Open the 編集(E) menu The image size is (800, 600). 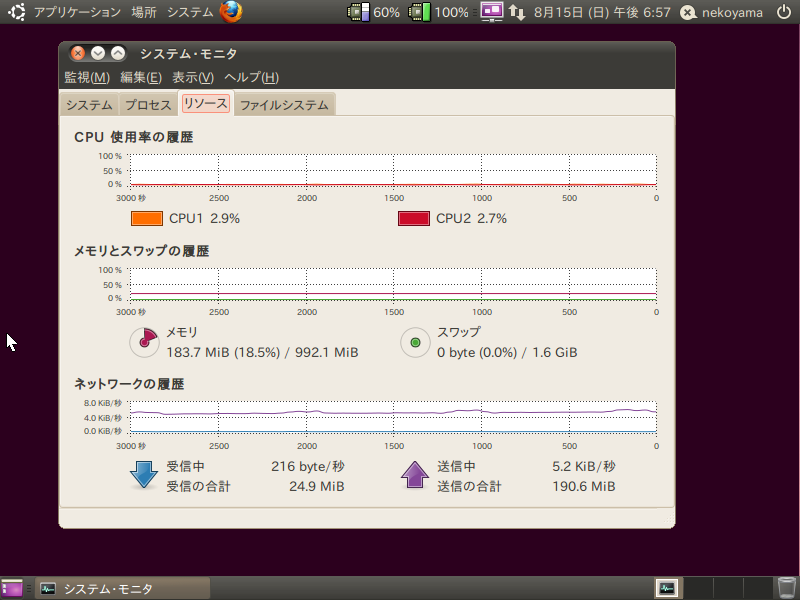(x=141, y=78)
